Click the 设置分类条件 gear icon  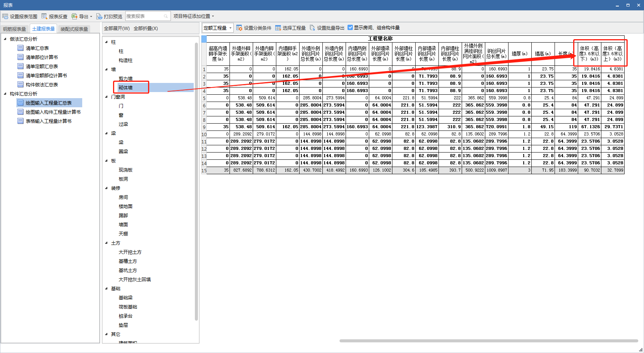pyautogui.click(x=239, y=28)
